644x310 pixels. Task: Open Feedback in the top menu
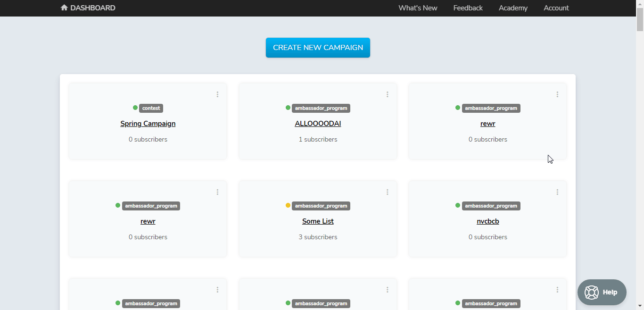pos(468,8)
